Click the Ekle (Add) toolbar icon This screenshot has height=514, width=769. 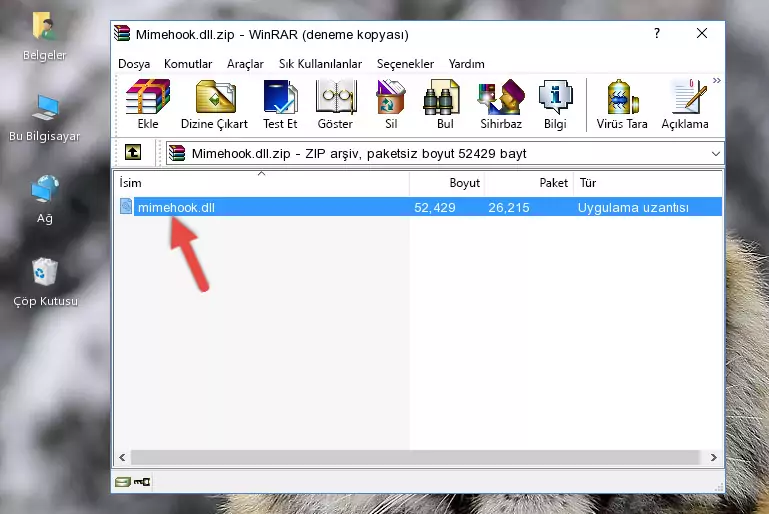click(x=148, y=104)
